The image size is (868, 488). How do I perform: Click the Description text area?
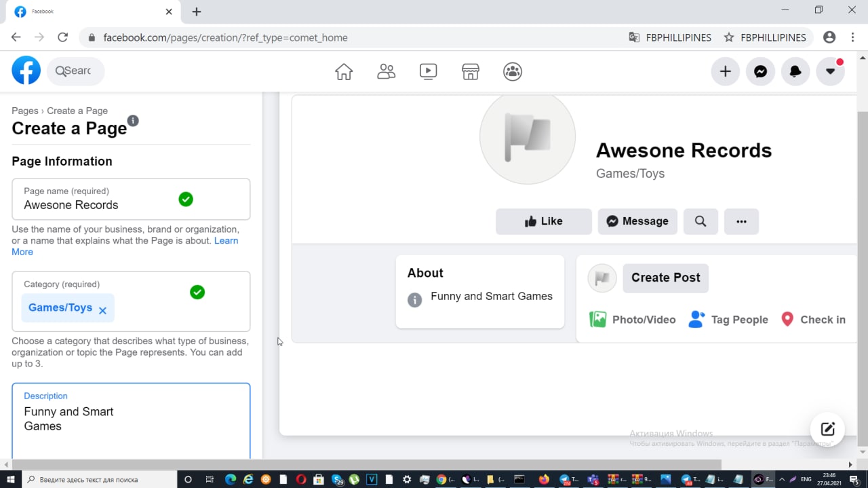coord(131,421)
